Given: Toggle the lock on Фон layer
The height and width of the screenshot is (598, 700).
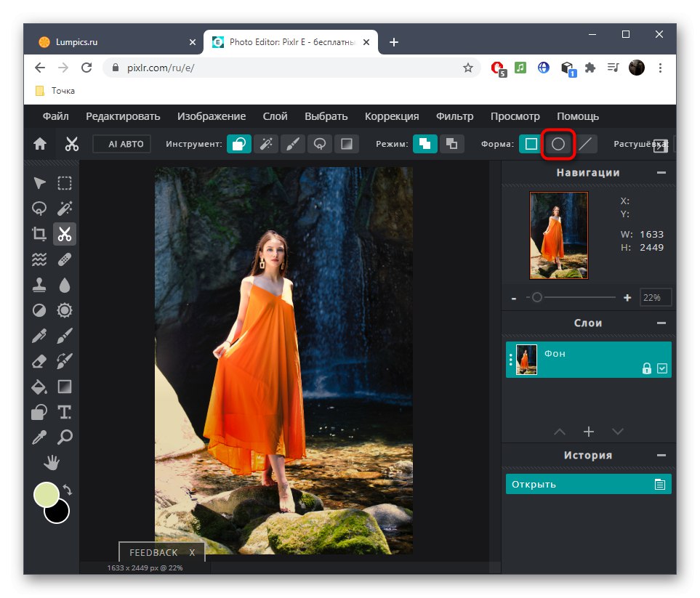Looking at the screenshot, I should point(646,368).
